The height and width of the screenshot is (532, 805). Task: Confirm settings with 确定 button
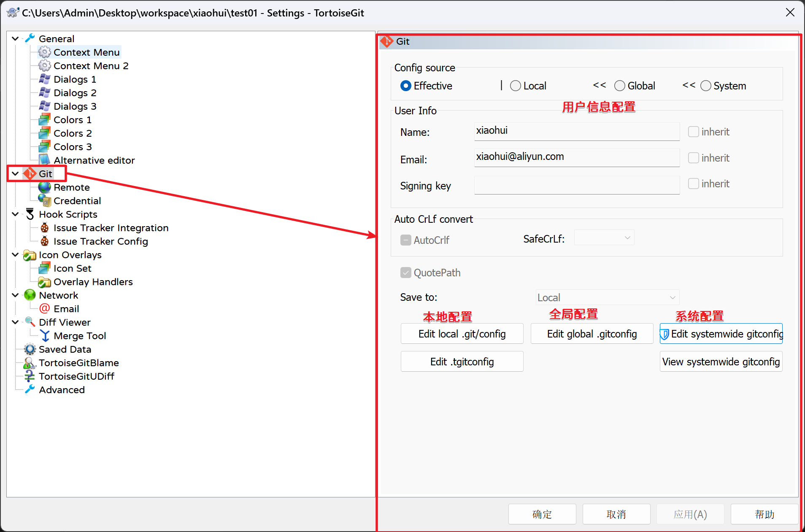(542, 514)
